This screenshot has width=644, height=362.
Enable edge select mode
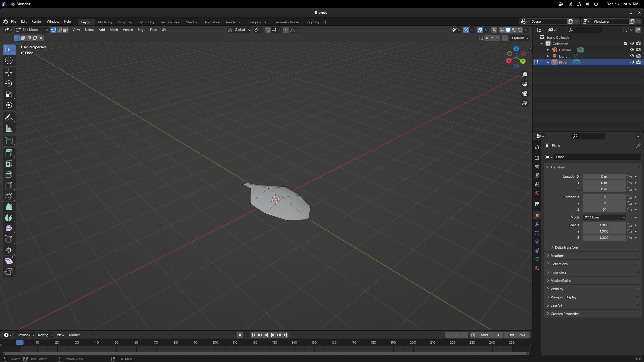pyautogui.click(x=59, y=30)
